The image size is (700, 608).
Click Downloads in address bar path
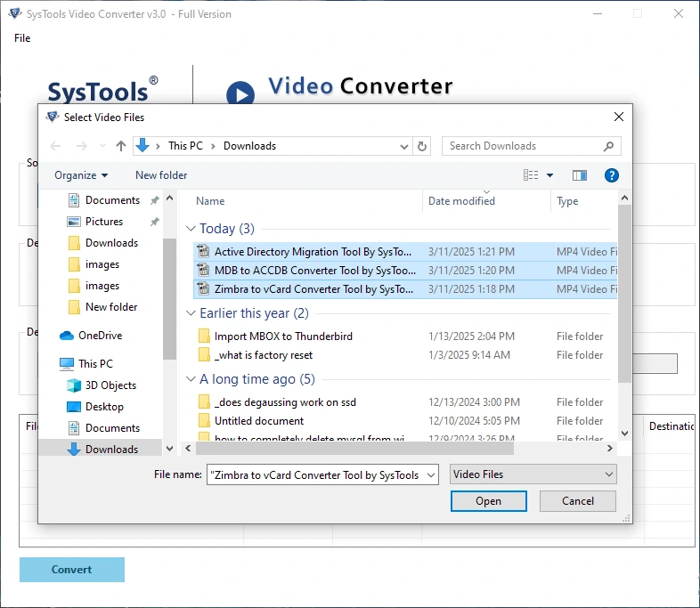pos(249,146)
